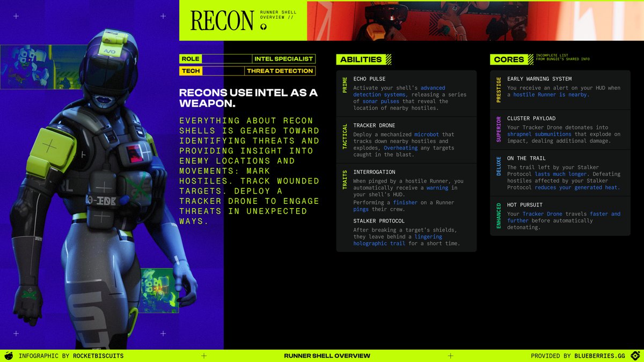The height and width of the screenshot is (362, 644).
Task: Click the highlighted 'lasts much longer' text
Action: [x=562, y=174]
